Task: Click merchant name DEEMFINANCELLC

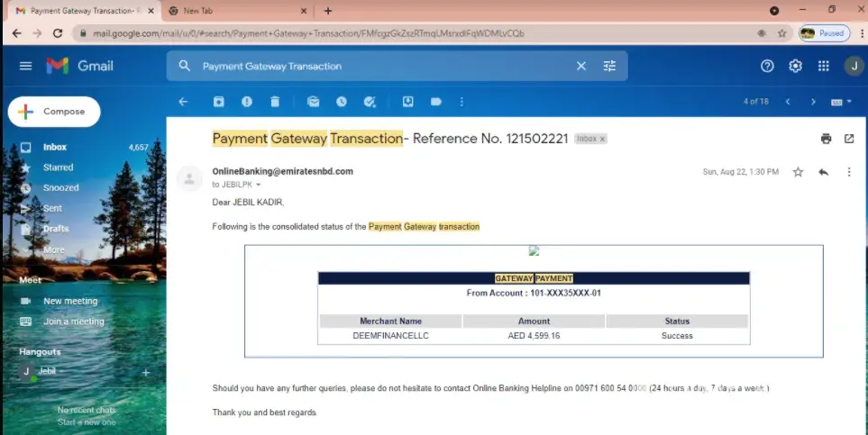Action: tap(391, 336)
